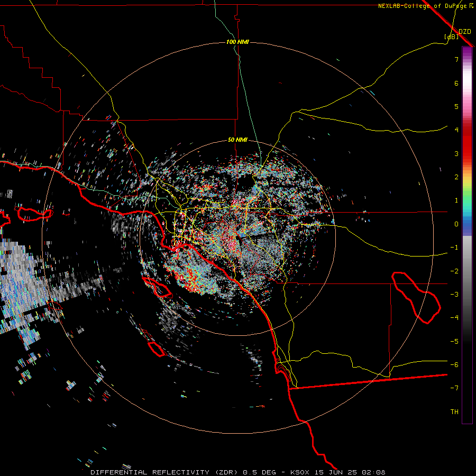Click the 1 value on color scale
The height and width of the screenshot is (476, 476).
click(456, 200)
